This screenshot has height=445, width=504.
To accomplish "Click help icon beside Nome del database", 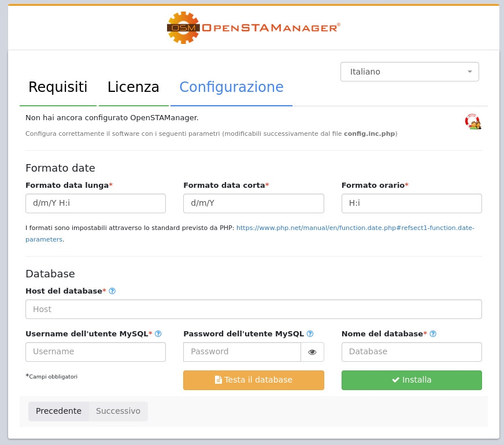I will (433, 334).
